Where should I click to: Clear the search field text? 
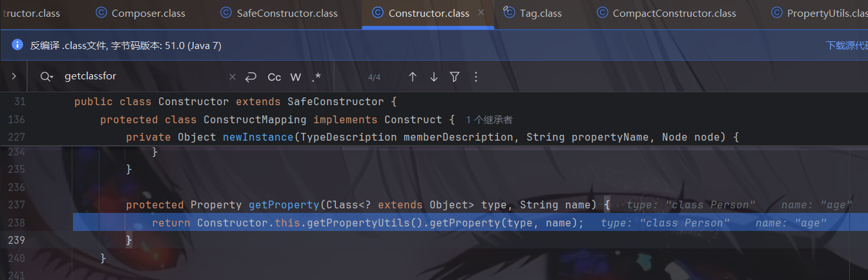tap(232, 77)
